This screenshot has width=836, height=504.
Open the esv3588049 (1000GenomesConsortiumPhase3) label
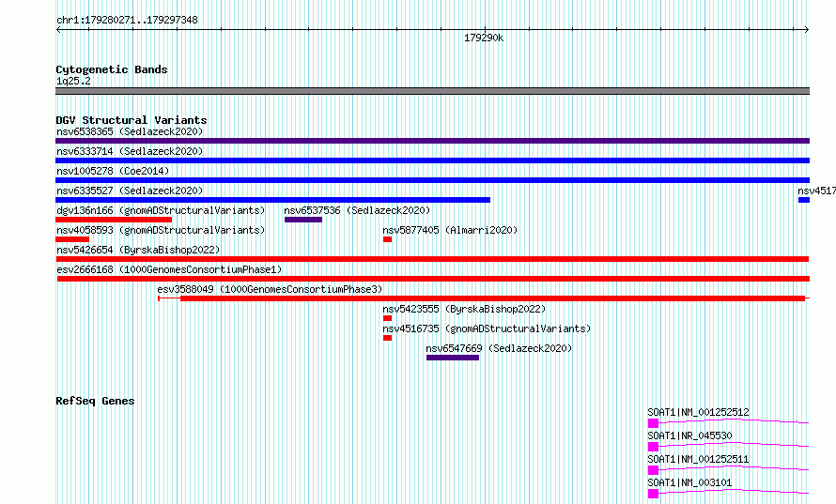coord(270,289)
